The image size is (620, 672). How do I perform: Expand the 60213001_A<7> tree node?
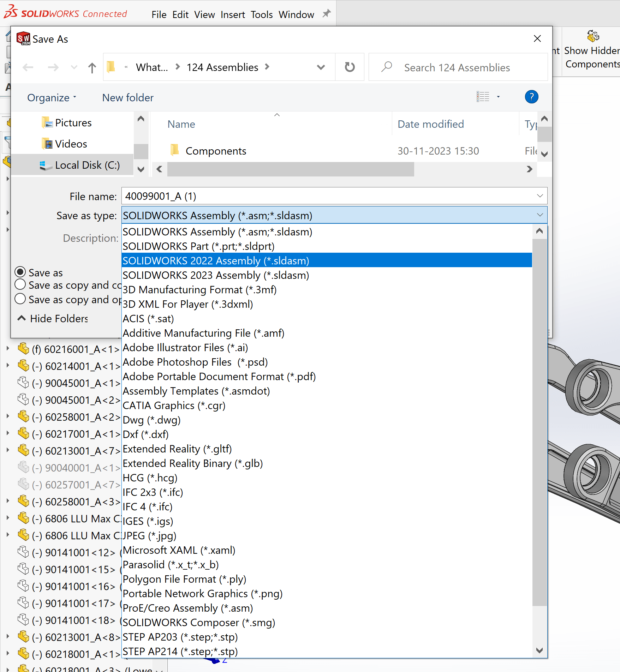[8, 450]
